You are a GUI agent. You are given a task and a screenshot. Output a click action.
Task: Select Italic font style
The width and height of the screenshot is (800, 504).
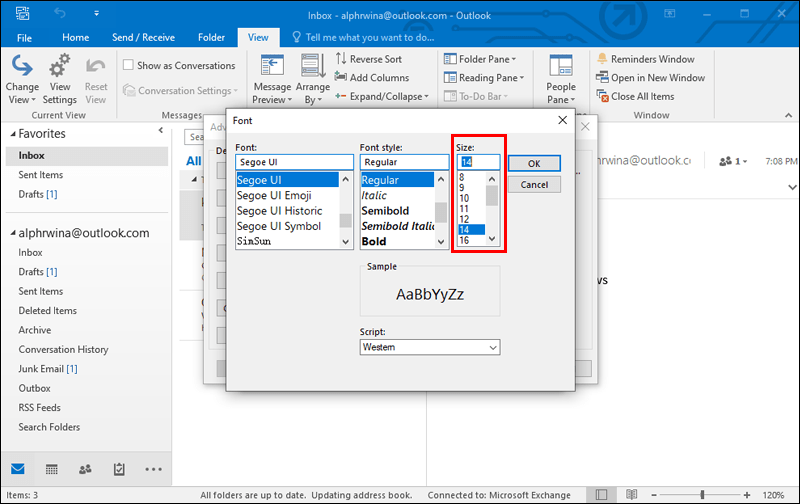point(397,195)
